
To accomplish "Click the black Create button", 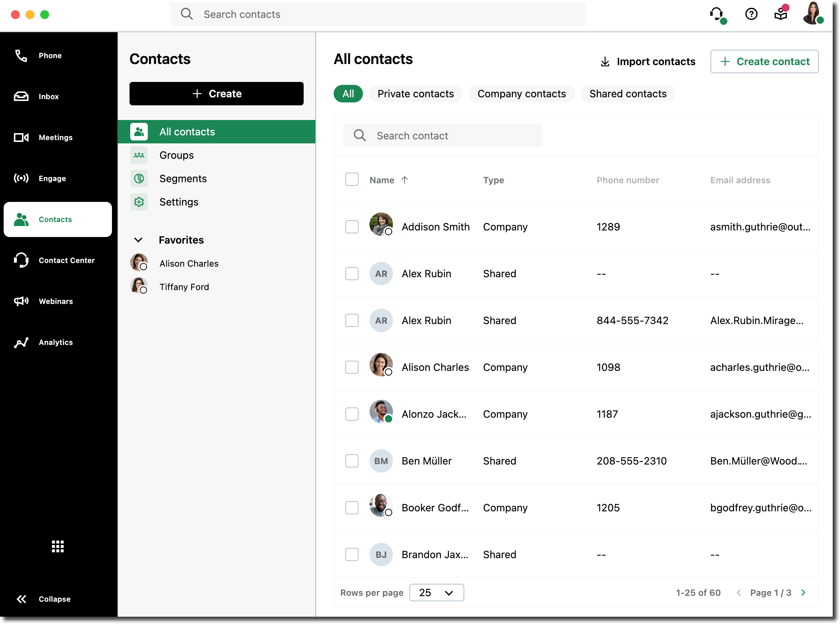I will [x=217, y=94].
